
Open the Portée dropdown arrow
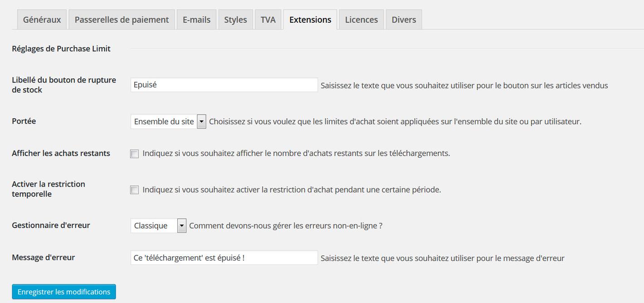coord(202,121)
